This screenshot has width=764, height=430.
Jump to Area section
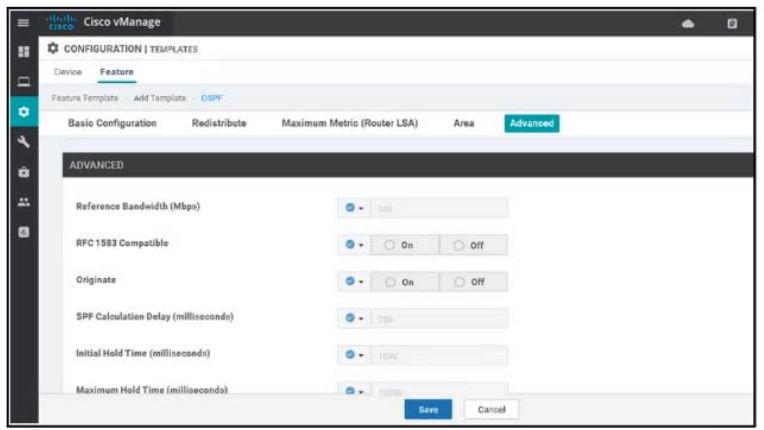click(x=463, y=123)
